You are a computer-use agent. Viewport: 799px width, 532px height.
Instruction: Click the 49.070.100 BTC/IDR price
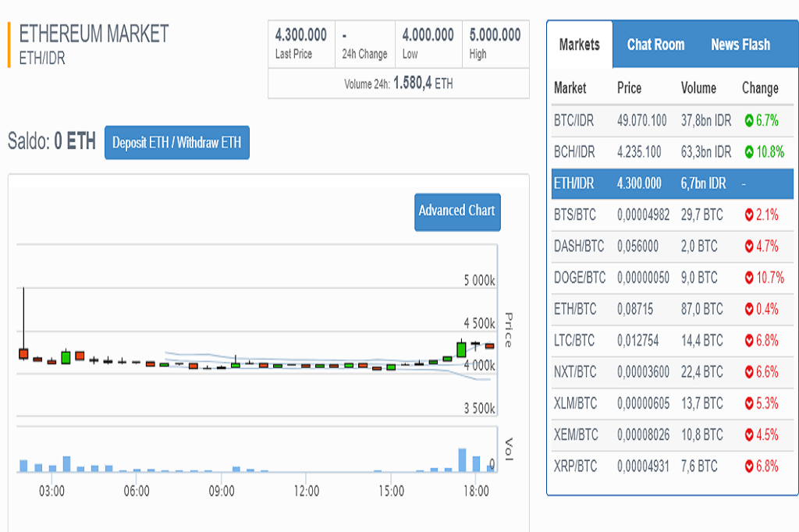click(x=642, y=121)
